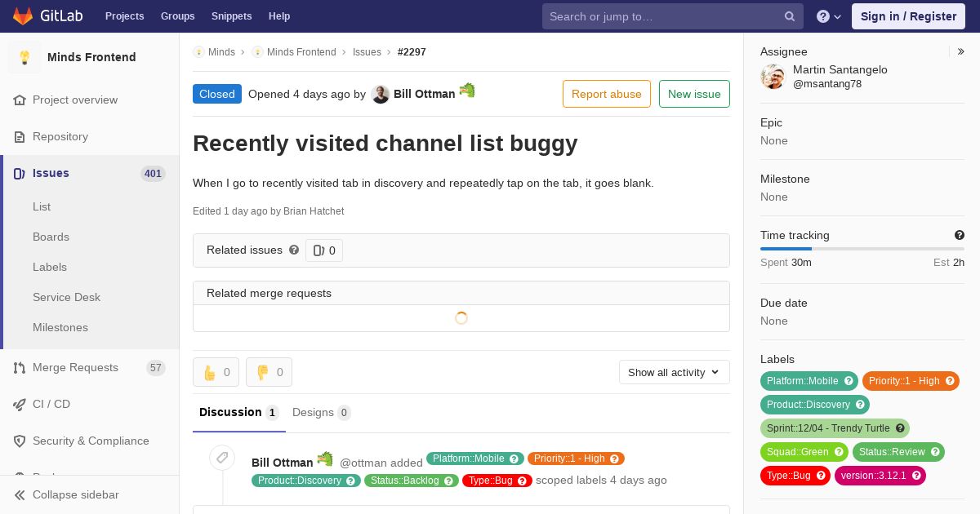Viewport: 980px width, 514px height.
Task: Open the List item under Issues
Action: [x=42, y=207]
